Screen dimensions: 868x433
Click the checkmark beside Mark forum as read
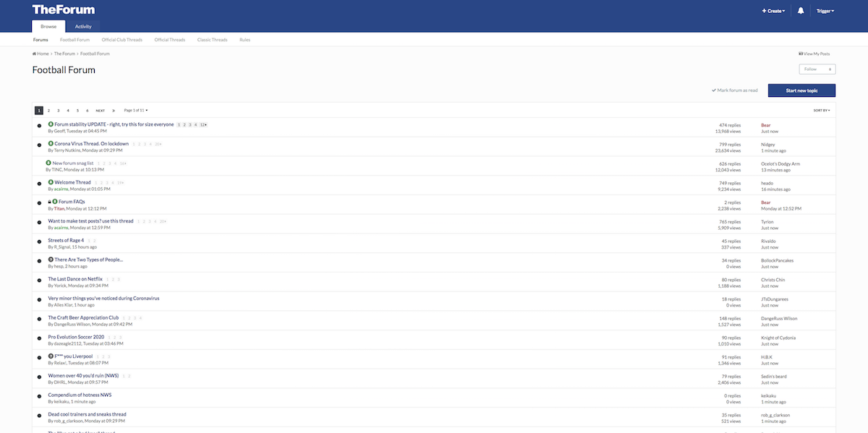[713, 90]
